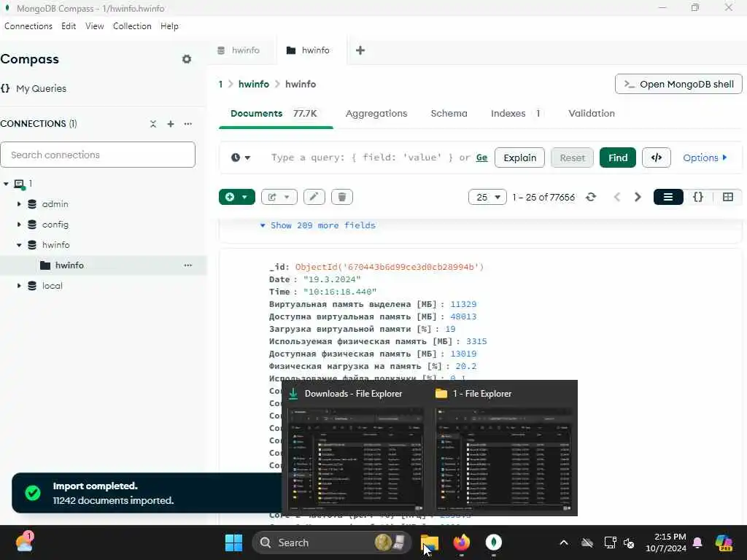Switch to Indexes tab
The width and height of the screenshot is (747, 560).
click(516, 113)
